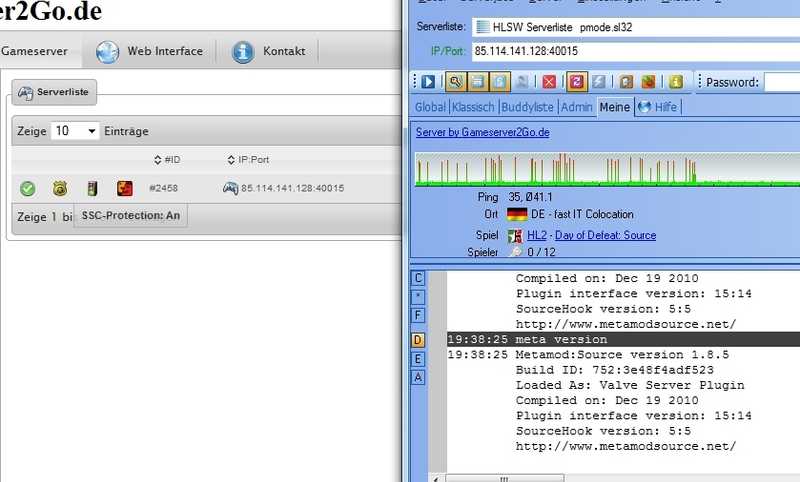The width and height of the screenshot is (800, 482).
Task: Toggle the magnifier search icon in HLSW toolbar
Action: pyautogui.click(x=455, y=82)
